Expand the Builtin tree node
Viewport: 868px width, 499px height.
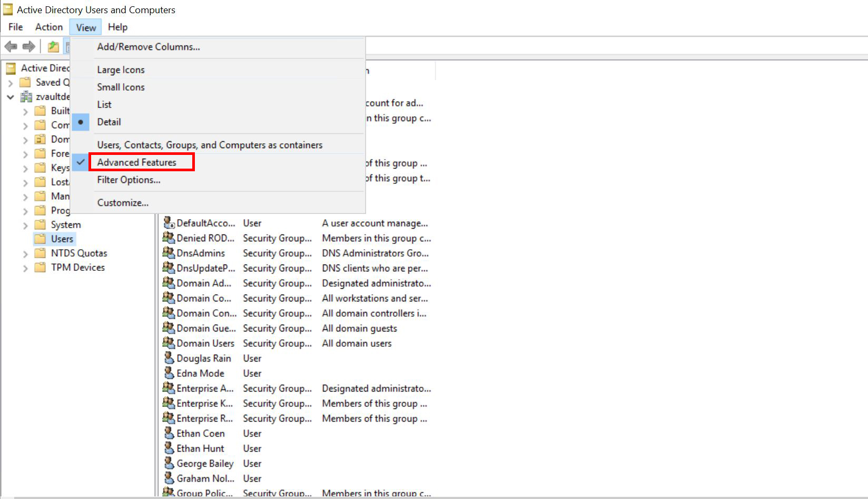[x=25, y=111]
